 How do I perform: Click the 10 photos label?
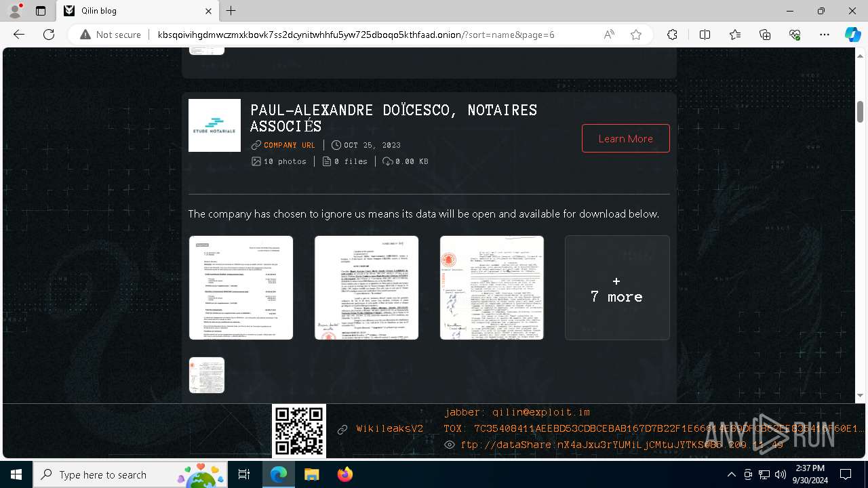(285, 161)
